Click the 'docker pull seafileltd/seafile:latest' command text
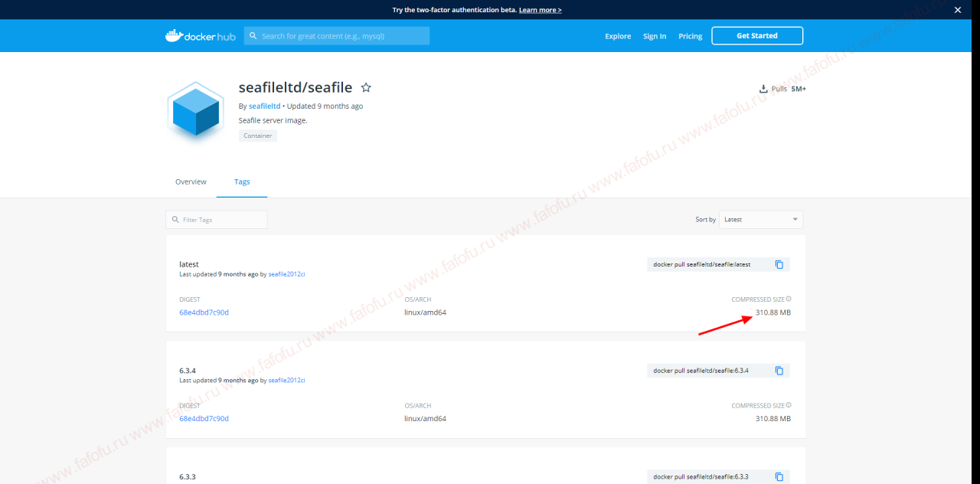Viewport: 980px width, 484px height. click(x=702, y=264)
